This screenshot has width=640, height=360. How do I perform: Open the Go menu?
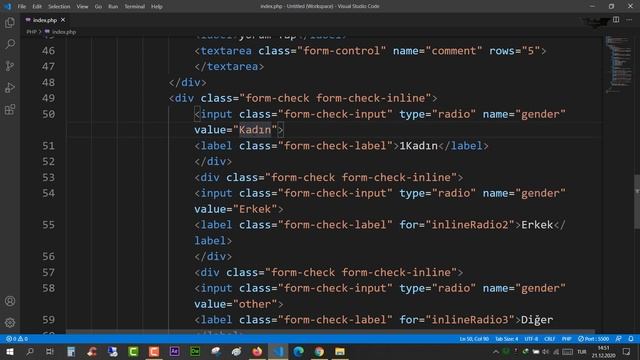coord(98,6)
